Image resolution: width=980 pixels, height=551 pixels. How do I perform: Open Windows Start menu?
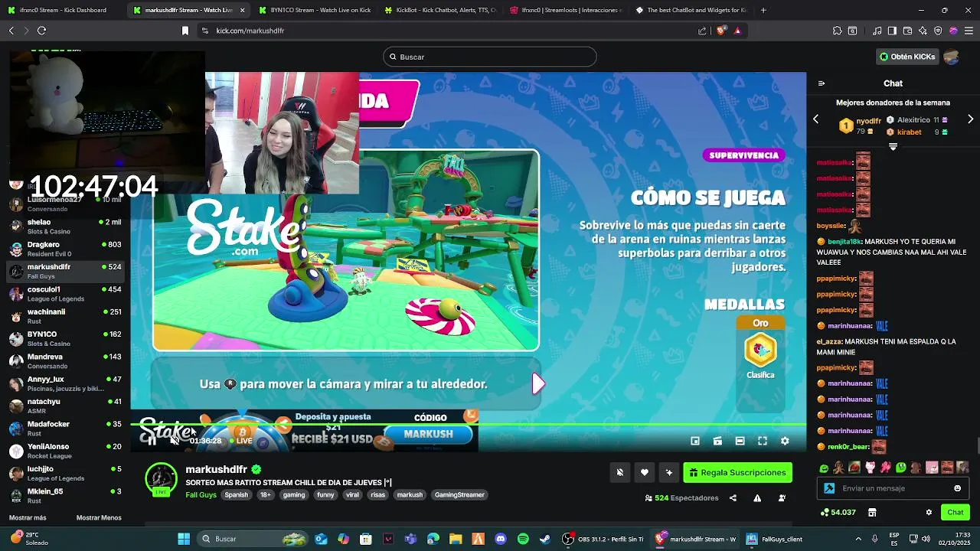pos(184,539)
